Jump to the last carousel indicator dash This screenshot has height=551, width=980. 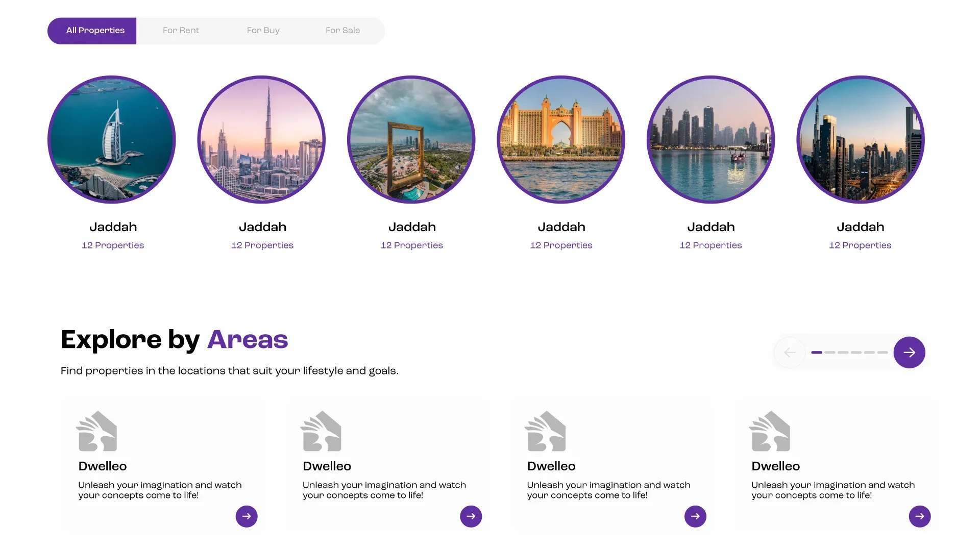883,353
